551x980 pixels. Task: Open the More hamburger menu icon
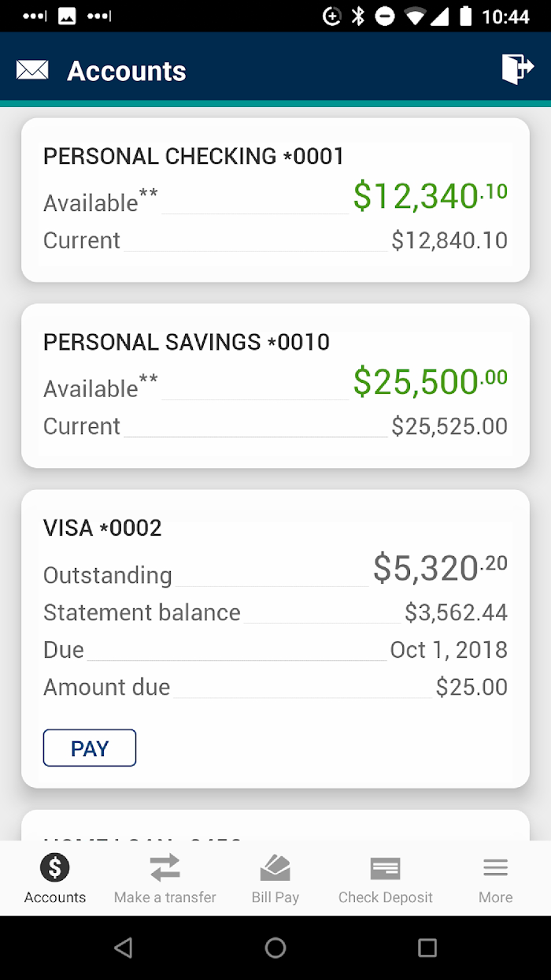coord(495,868)
